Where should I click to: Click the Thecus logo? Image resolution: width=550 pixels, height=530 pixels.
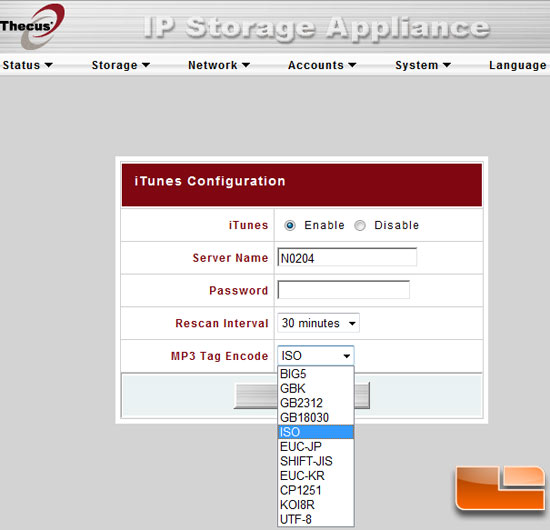pyautogui.click(x=32, y=26)
